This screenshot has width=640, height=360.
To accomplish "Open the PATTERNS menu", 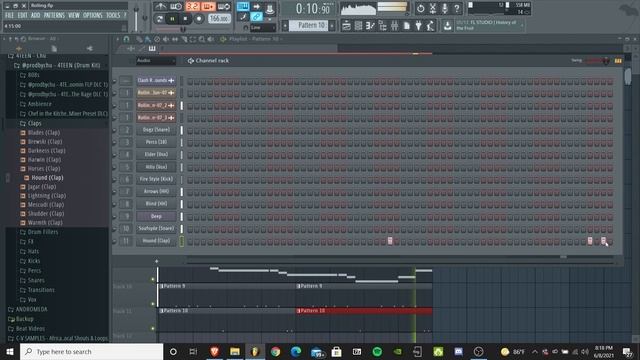I will [x=54, y=15].
